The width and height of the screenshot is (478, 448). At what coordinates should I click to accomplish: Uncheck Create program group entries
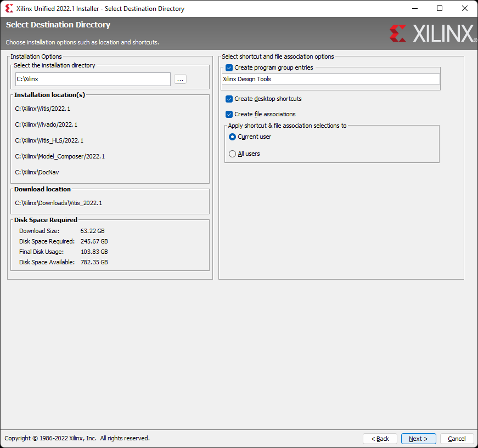pos(229,67)
